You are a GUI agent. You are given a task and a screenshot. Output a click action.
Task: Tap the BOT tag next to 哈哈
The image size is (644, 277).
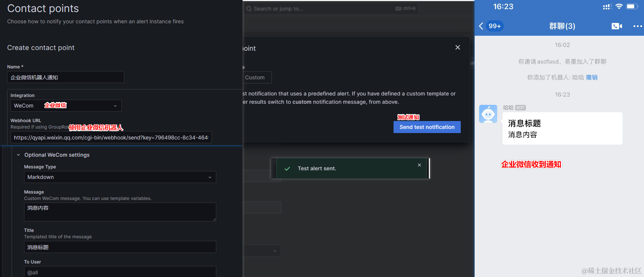click(520, 108)
